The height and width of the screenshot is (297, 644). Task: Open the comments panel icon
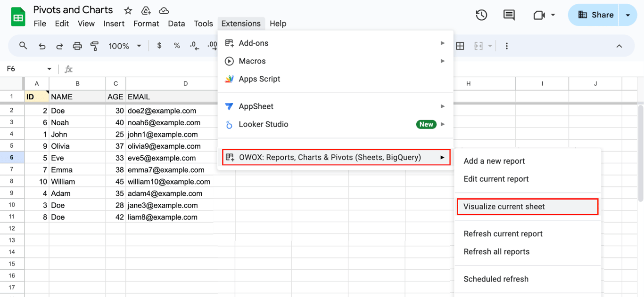click(x=509, y=15)
